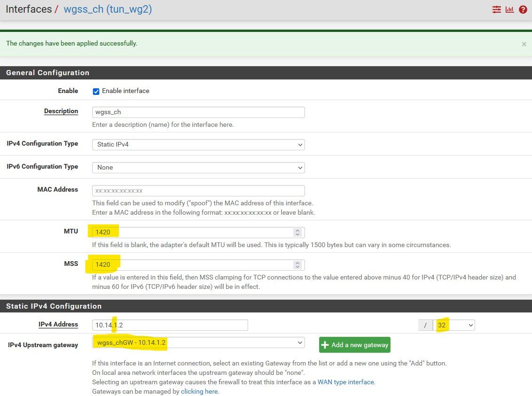Open the WAN type interface link
Viewport: 532px width, 396px height.
[346, 382]
